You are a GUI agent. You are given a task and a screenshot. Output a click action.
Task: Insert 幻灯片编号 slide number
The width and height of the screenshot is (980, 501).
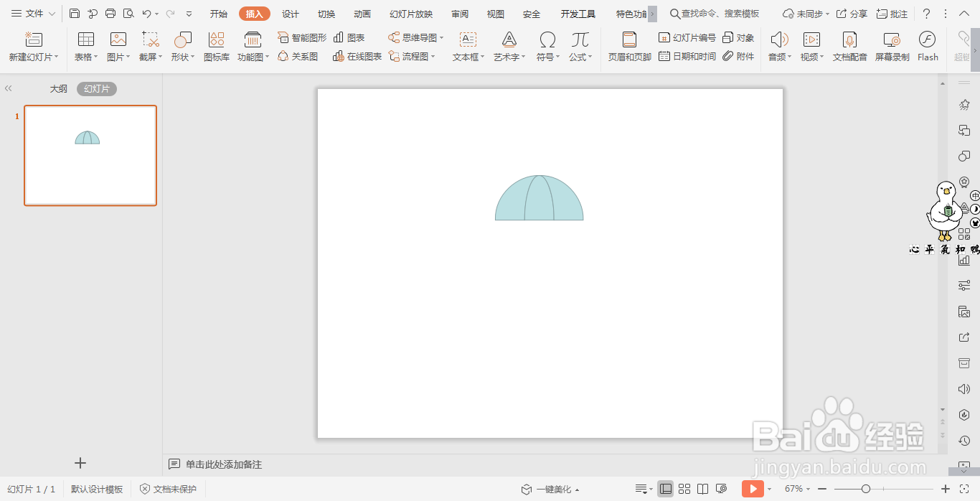click(x=687, y=37)
